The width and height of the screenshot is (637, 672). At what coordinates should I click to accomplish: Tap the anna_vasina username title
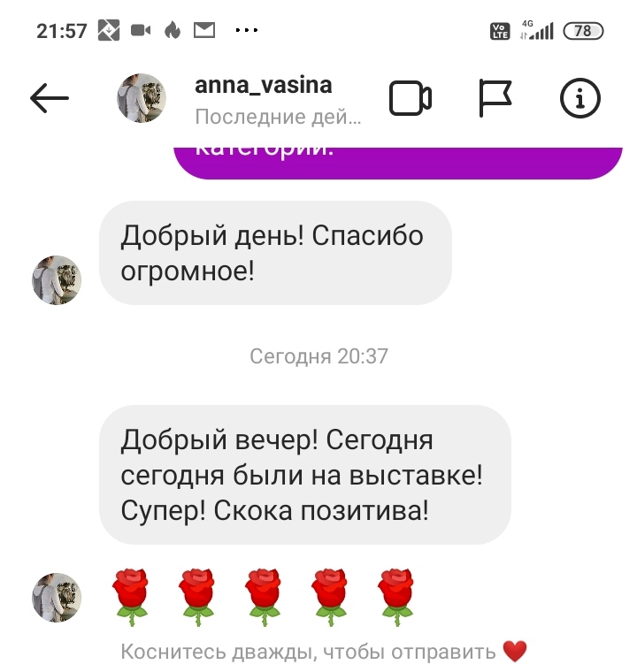(x=264, y=85)
